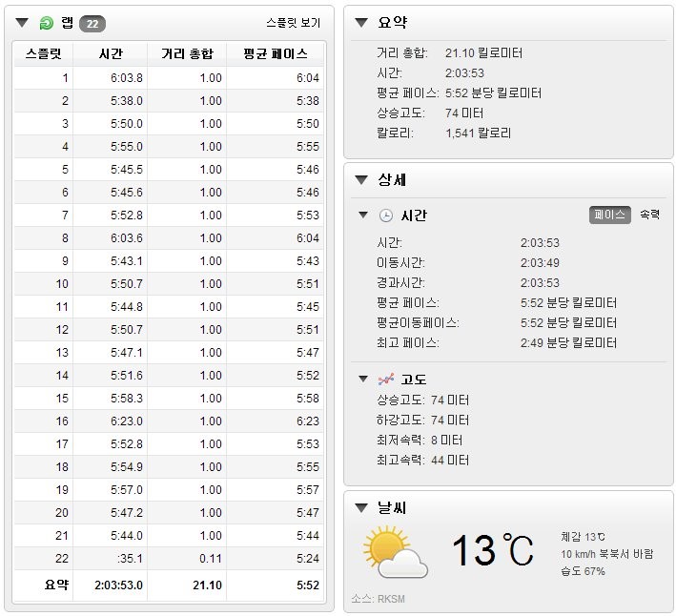676x616 pixels.
Task: Switch to 속력 speed view
Action: click(x=649, y=215)
